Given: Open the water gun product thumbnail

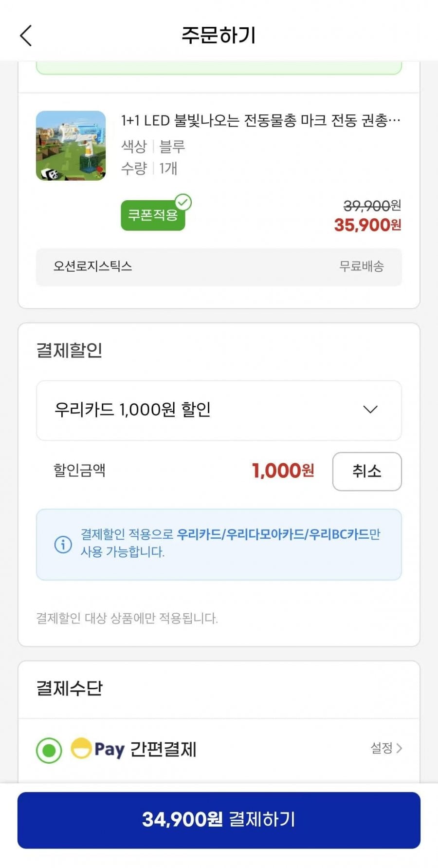Looking at the screenshot, I should pyautogui.click(x=71, y=146).
